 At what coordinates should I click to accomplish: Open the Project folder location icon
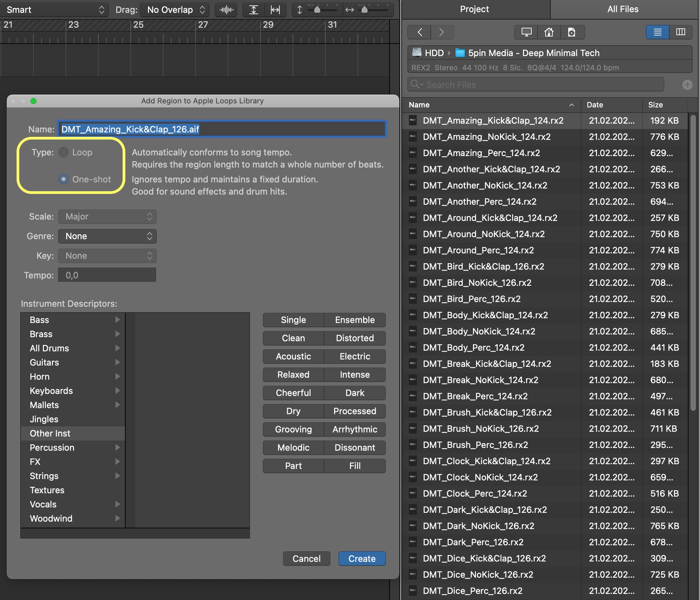[x=572, y=32]
